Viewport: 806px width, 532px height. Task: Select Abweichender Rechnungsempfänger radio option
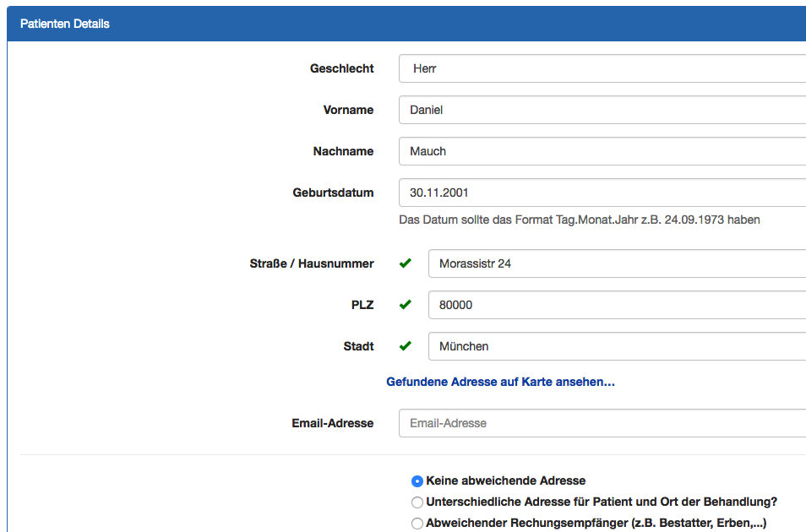pyautogui.click(x=417, y=524)
